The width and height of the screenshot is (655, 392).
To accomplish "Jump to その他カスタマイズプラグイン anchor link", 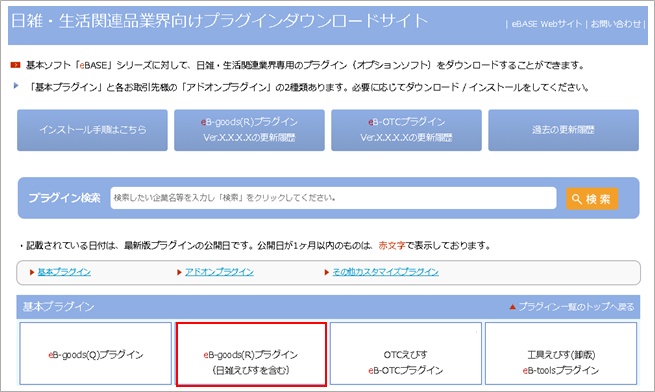I will 386,272.
